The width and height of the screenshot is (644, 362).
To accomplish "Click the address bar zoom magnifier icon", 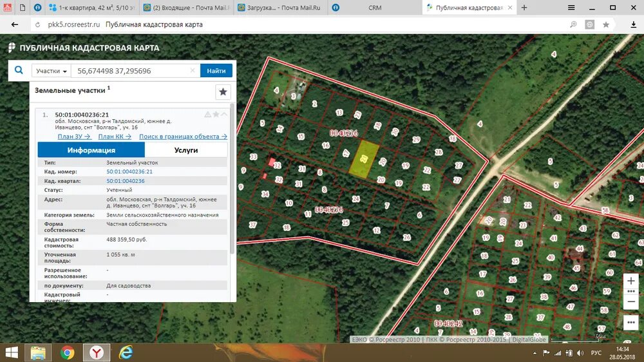I will [573, 24].
